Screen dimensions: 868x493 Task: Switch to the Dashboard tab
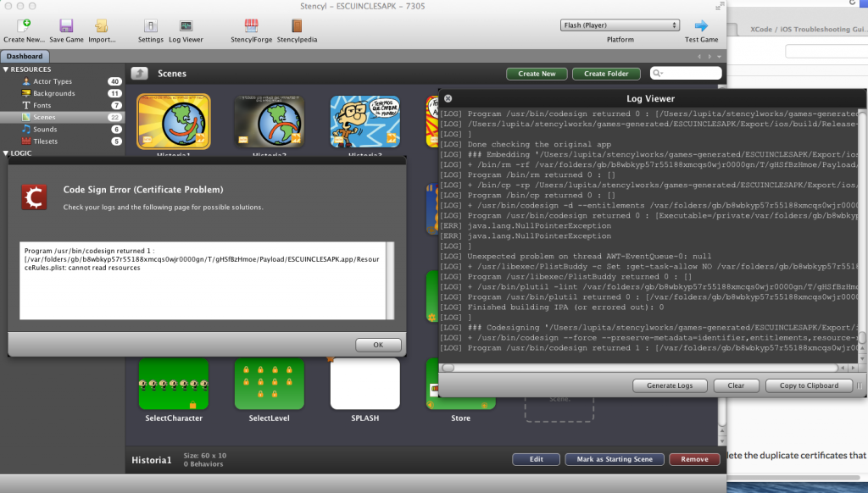(x=25, y=56)
